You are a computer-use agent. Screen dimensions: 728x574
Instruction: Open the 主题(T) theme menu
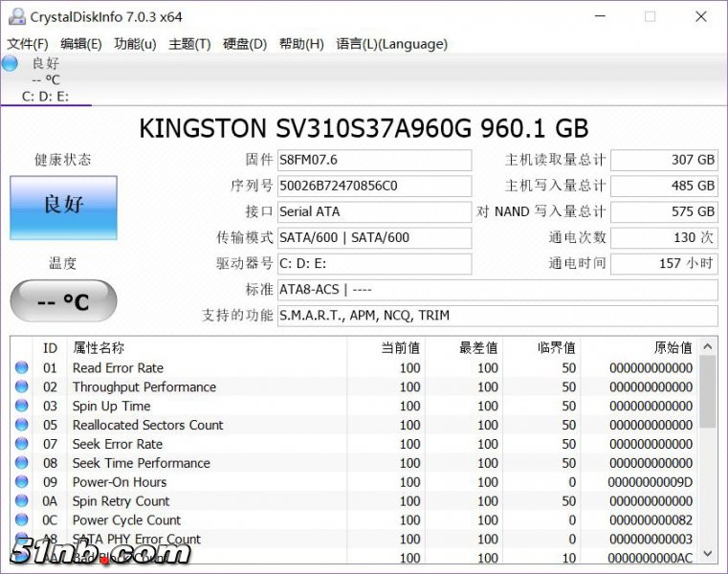(x=189, y=44)
